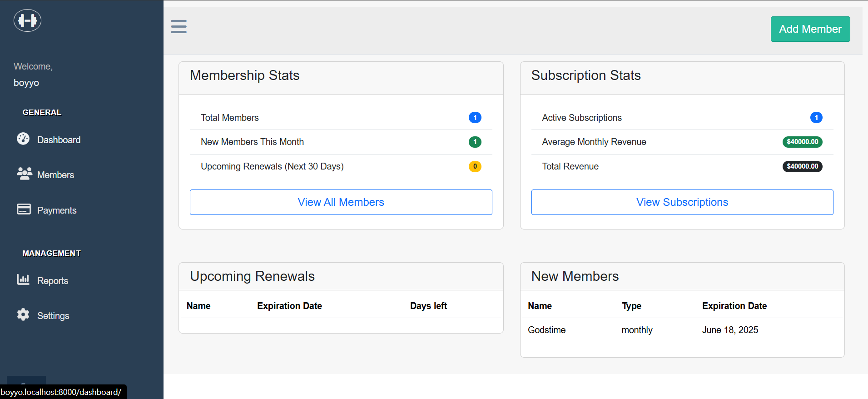This screenshot has width=868, height=399.
Task: Click the New Members This Month label
Action: [x=253, y=142]
